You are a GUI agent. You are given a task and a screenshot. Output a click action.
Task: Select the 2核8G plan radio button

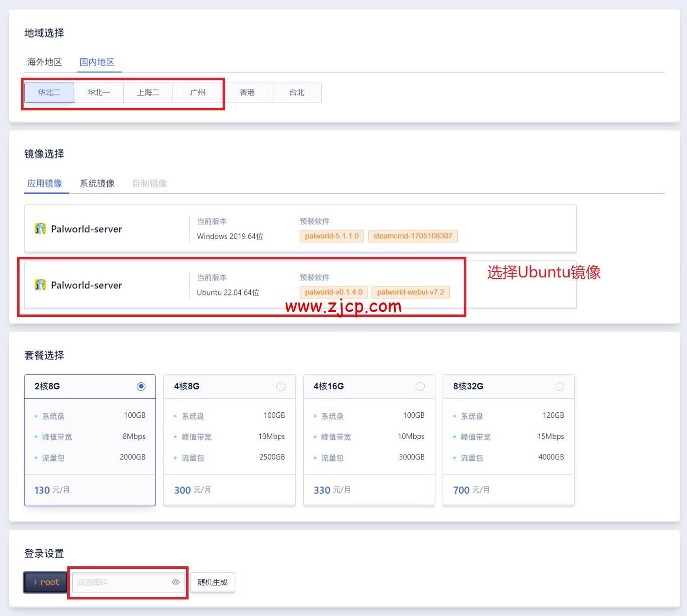click(141, 386)
